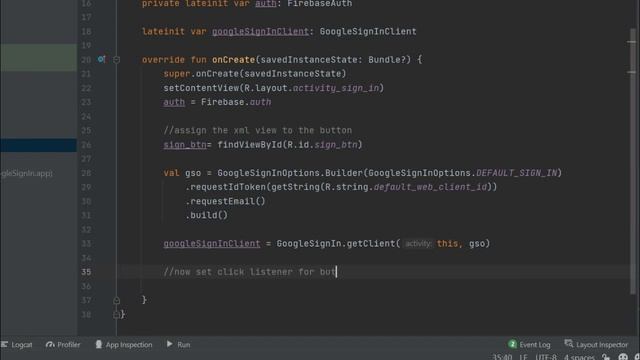Click findViewById on line 26
Viewport: 640px width, 360px height.
[x=249, y=144]
